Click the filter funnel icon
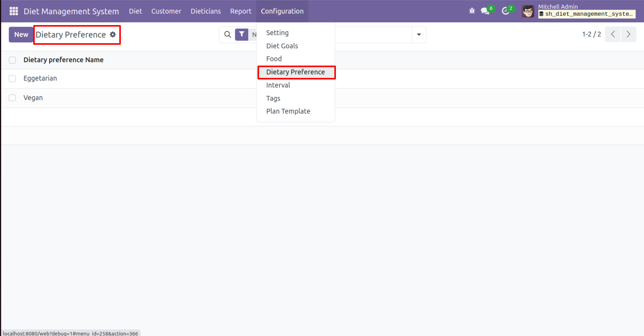 coord(242,35)
